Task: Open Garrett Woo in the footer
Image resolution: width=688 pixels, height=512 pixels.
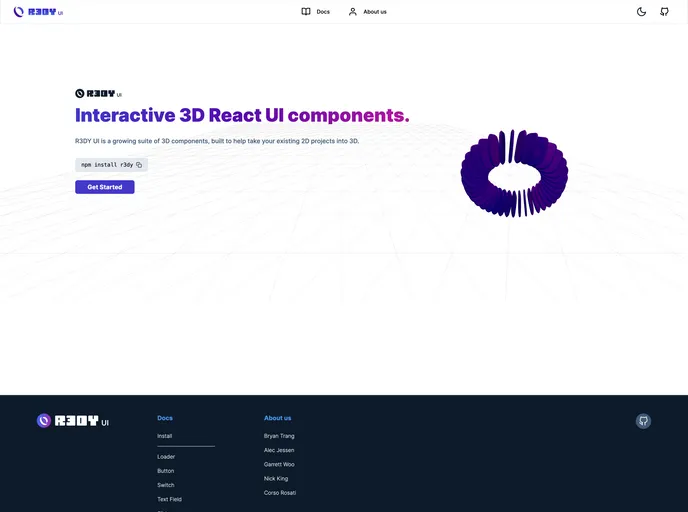Action: 279,464
